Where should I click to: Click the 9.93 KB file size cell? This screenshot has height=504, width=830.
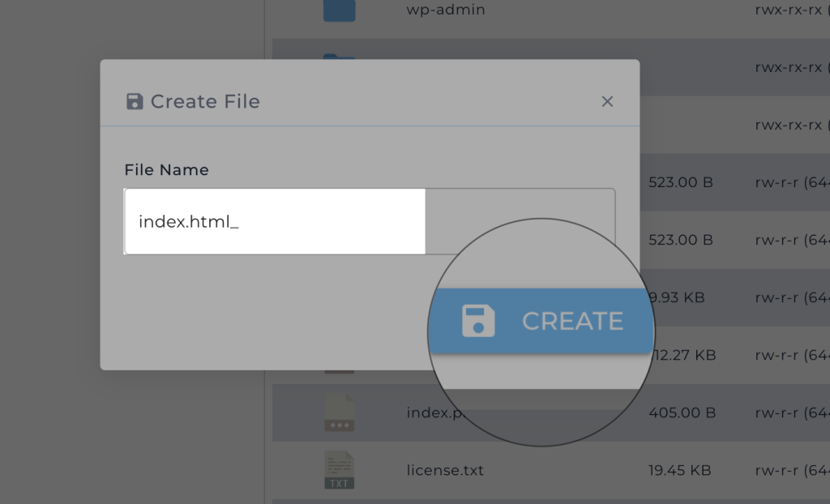[x=679, y=297]
